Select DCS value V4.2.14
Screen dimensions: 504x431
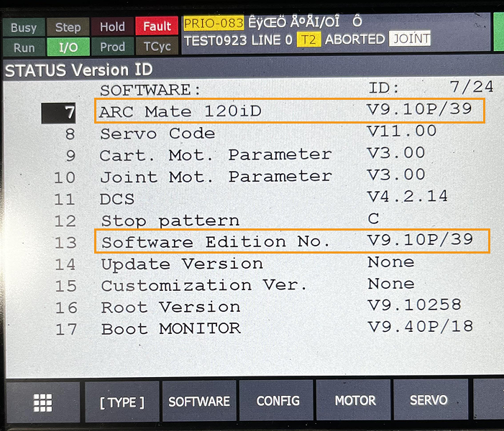pos(407,196)
